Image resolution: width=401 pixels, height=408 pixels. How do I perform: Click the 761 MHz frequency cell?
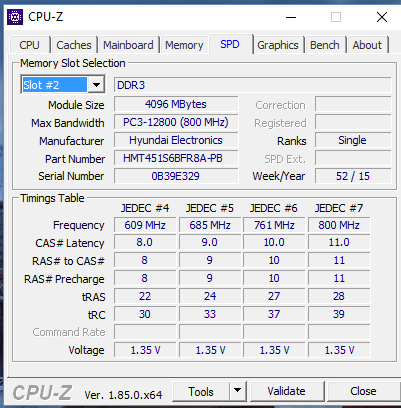[x=274, y=225]
